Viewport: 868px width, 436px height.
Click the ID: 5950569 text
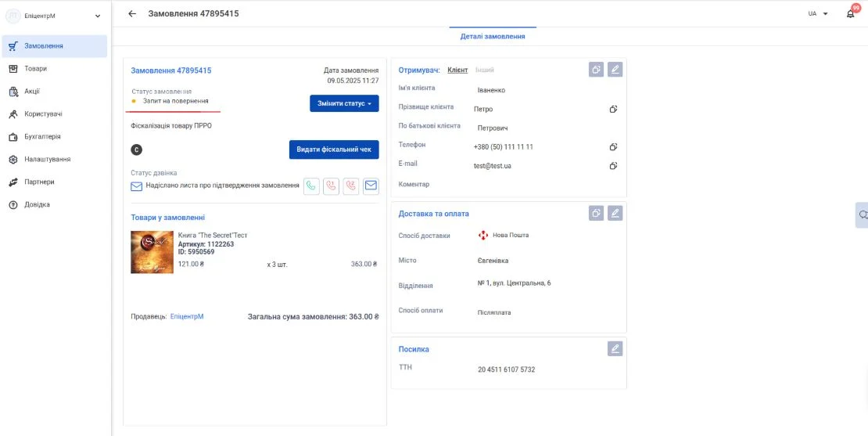point(196,252)
